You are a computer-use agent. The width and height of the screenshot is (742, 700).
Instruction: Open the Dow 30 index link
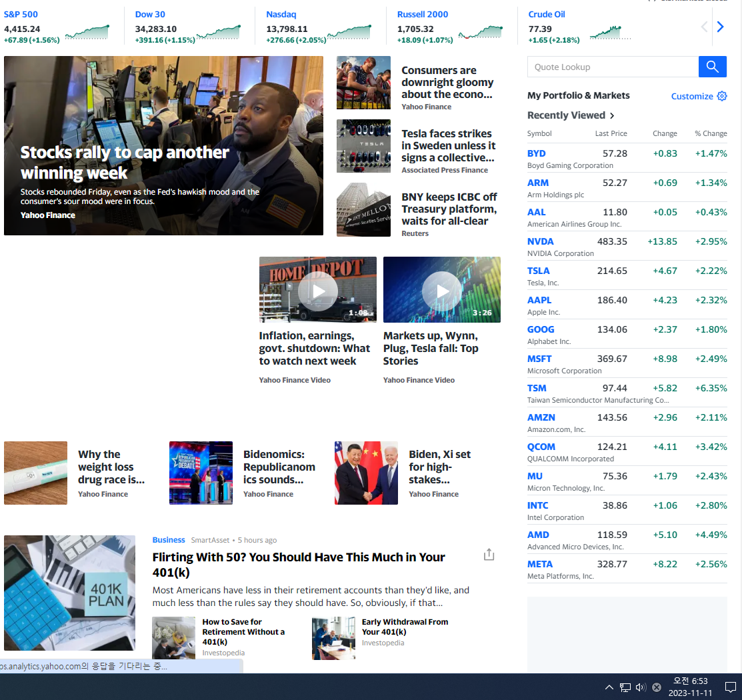click(150, 14)
